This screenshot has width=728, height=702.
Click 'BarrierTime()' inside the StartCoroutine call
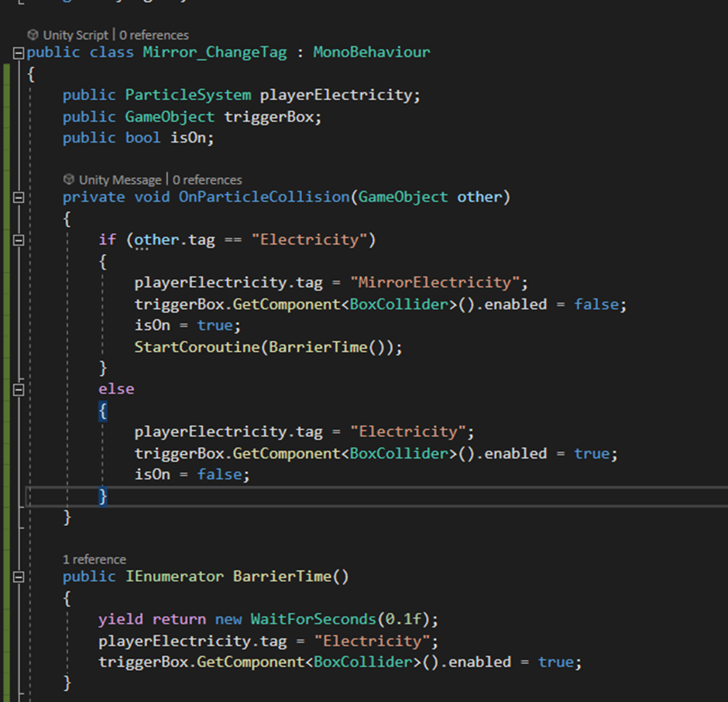coord(327,347)
